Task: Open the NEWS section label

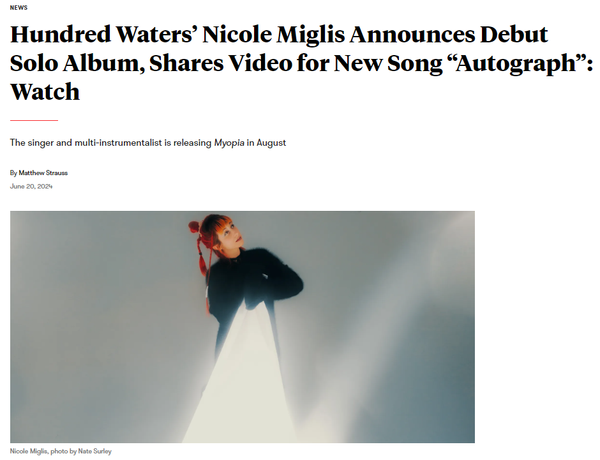Action: click(x=18, y=8)
